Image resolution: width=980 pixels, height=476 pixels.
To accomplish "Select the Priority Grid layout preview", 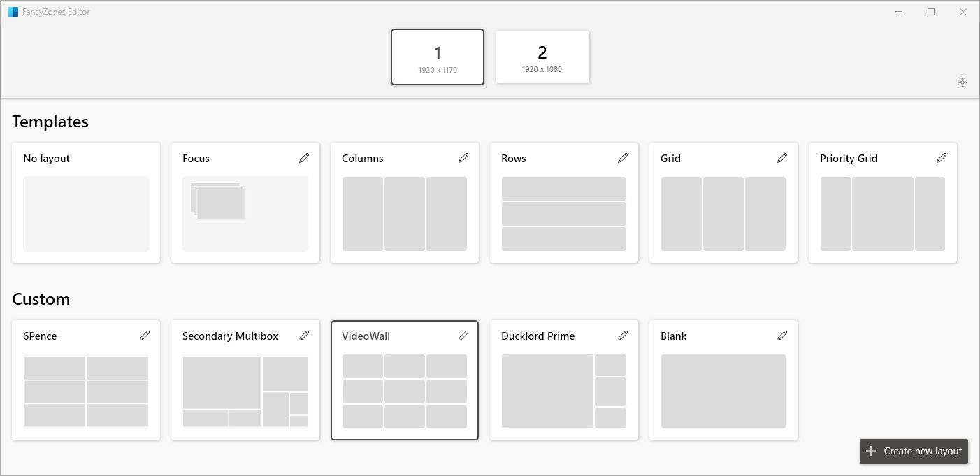I will 882,213.
